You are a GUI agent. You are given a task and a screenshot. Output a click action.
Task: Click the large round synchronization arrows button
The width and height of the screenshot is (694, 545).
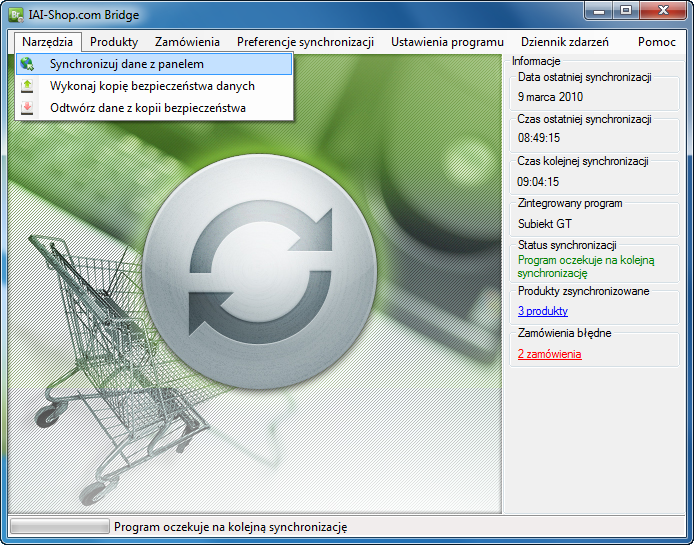[x=260, y=271]
